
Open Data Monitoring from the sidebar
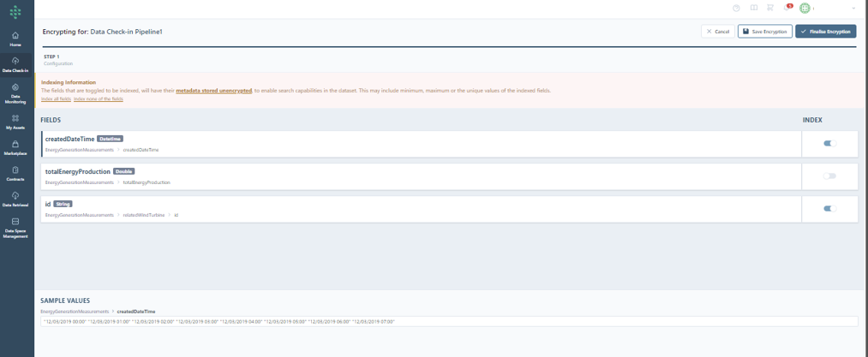(16, 91)
